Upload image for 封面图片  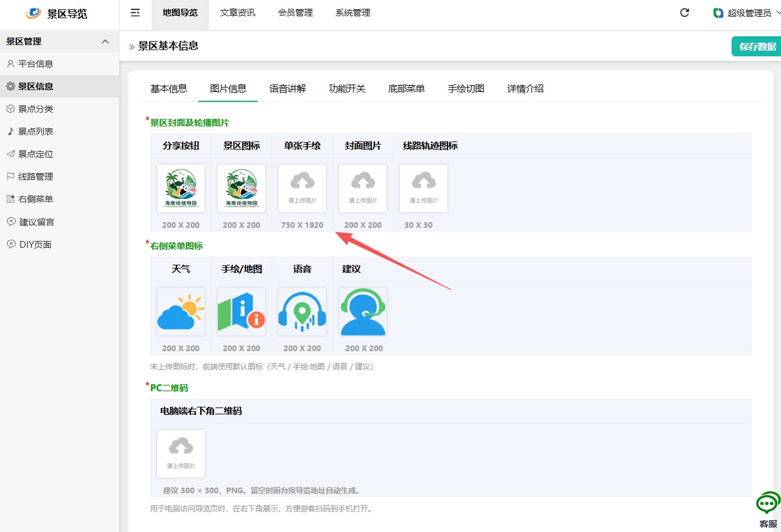point(363,188)
